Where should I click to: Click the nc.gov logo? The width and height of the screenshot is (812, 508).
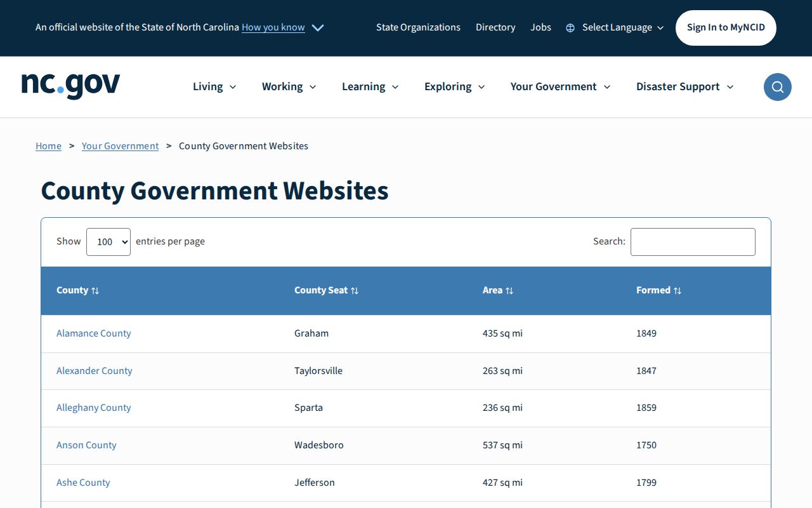point(70,86)
